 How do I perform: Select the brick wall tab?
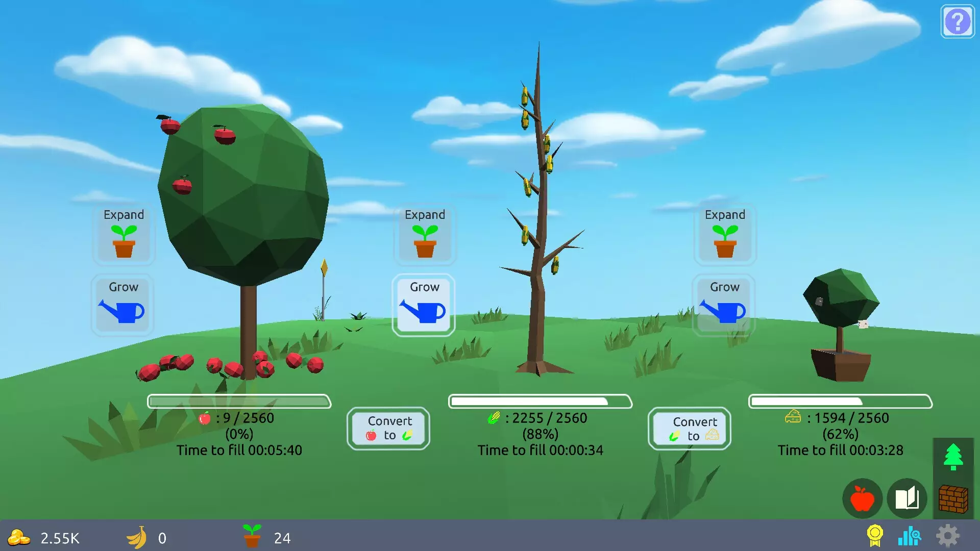tap(953, 498)
